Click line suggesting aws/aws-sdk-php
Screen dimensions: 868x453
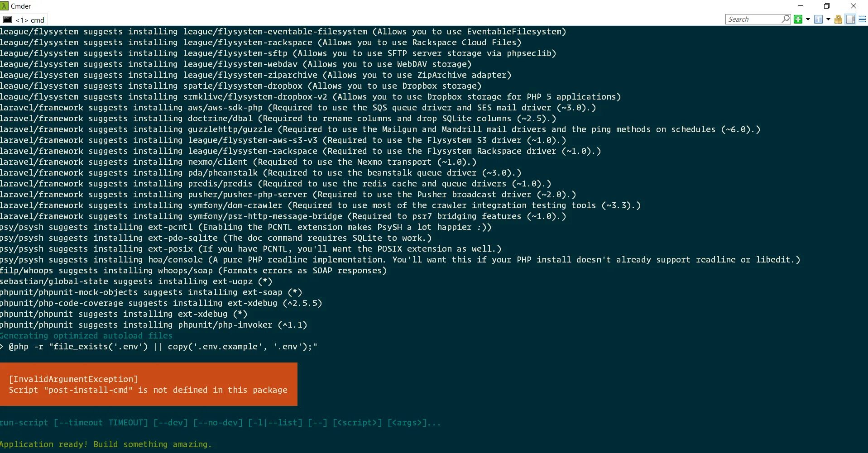(298, 108)
